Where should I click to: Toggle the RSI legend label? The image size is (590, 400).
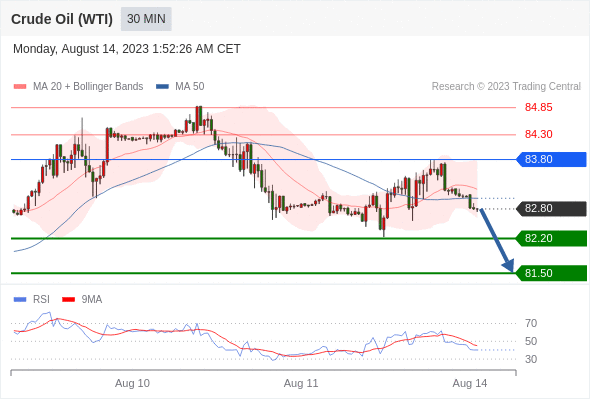41,300
